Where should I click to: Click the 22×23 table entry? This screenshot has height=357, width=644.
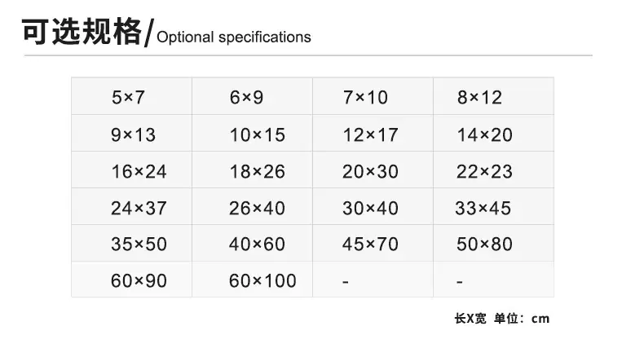494,170
